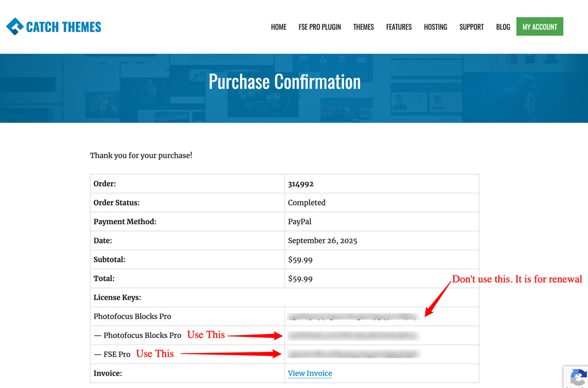Screen dimensions: 588x388
Task: Go to the FSE Pro Plugin page
Action: tap(320, 27)
